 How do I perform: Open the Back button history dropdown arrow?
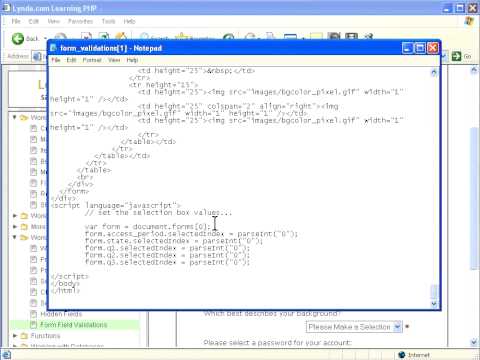click(45, 39)
